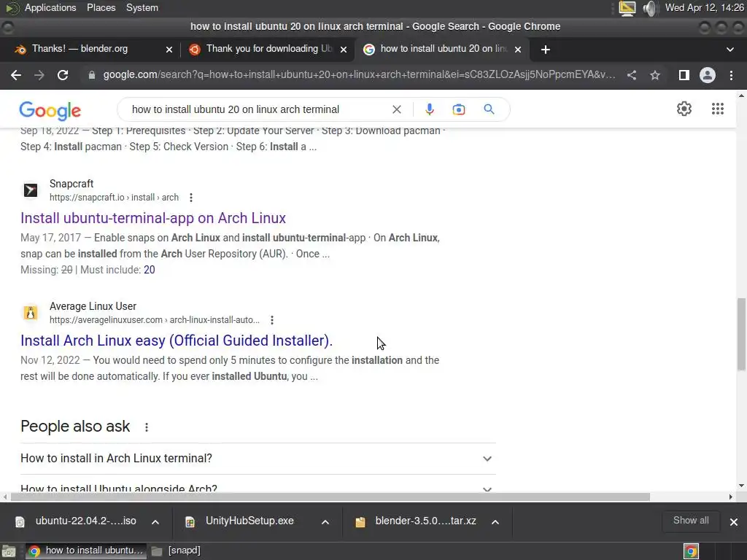Share this page from the address bar
The width and height of the screenshot is (747, 560).
632,75
